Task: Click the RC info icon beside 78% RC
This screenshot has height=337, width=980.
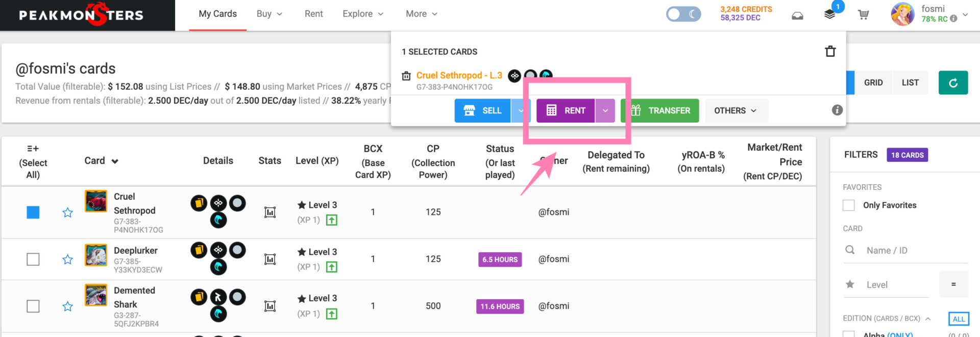Action: (953, 19)
